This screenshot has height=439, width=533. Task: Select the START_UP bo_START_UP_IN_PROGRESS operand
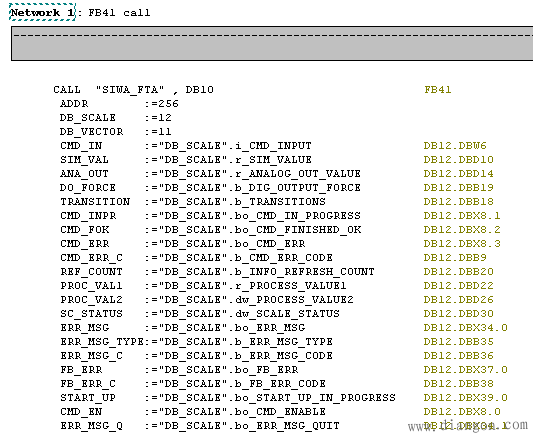pos(280,398)
